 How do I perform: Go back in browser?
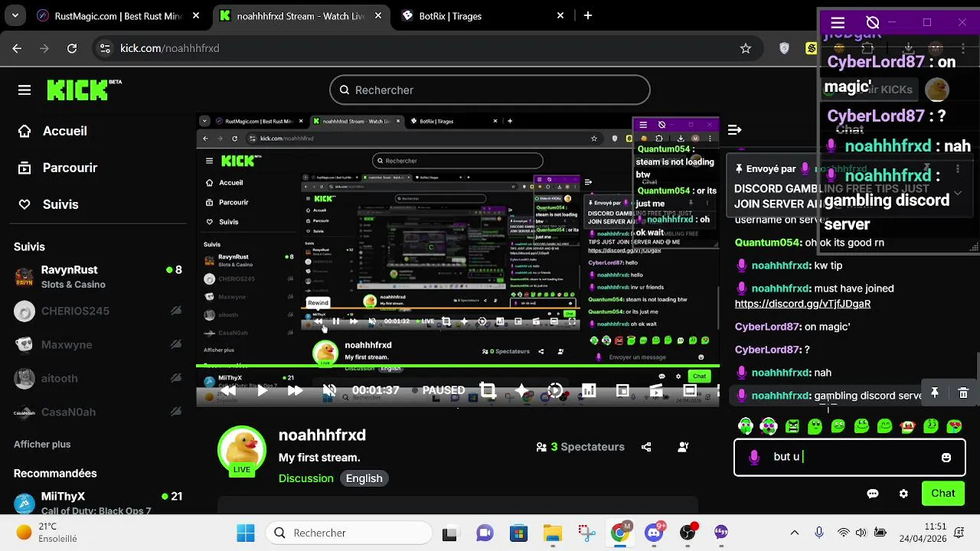pos(17,48)
